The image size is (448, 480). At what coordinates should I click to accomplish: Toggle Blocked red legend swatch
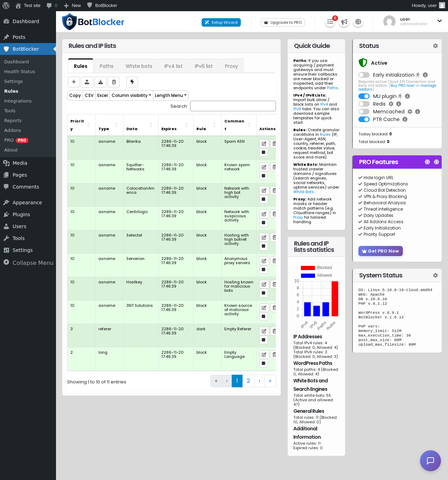pos(308,268)
